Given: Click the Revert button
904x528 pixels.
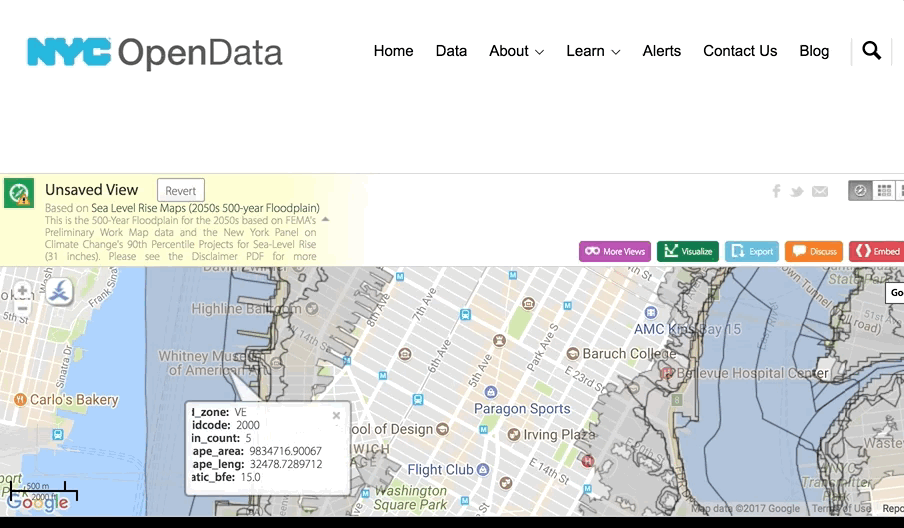Looking at the screenshot, I should click(180, 190).
